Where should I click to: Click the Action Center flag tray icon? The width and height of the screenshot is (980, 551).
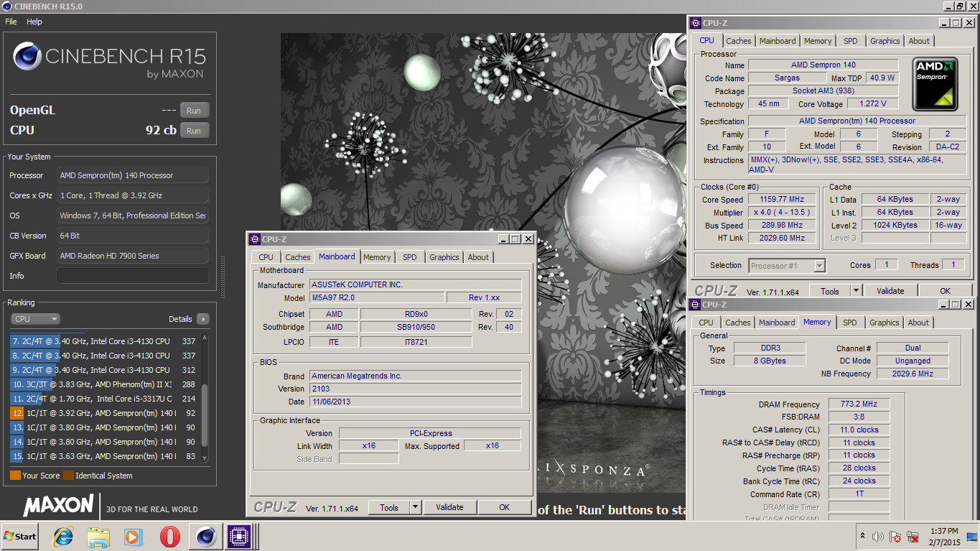pyautogui.click(x=896, y=537)
